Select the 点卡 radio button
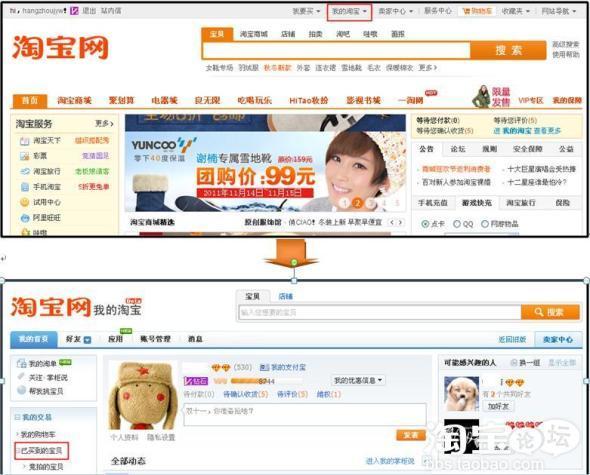This screenshot has height=475, width=590. [425, 224]
